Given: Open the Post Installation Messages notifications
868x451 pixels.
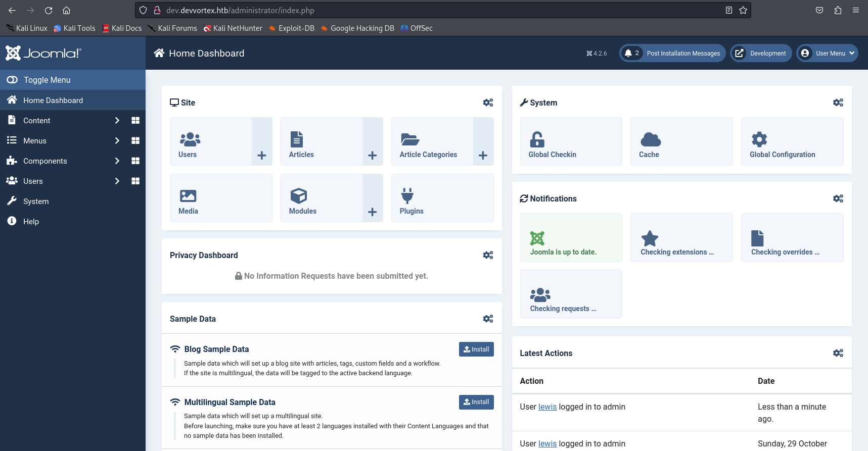Looking at the screenshot, I should point(672,53).
